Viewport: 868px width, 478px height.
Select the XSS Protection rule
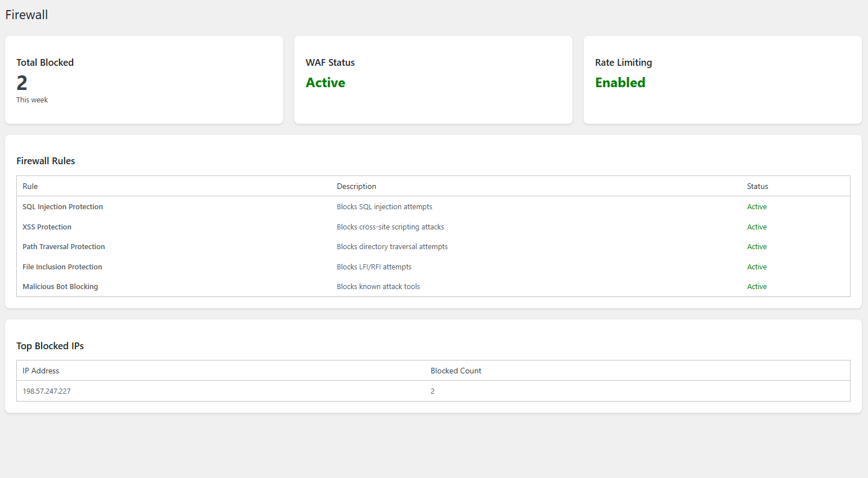point(47,227)
